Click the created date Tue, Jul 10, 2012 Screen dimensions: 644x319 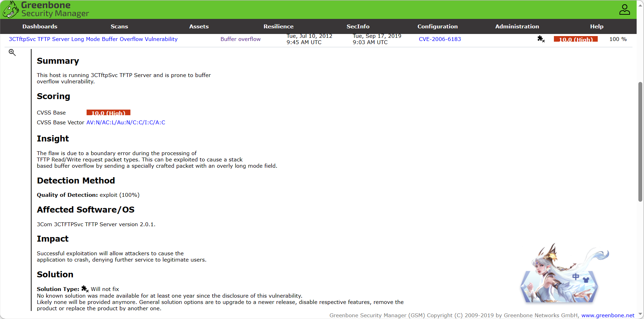coord(309,39)
